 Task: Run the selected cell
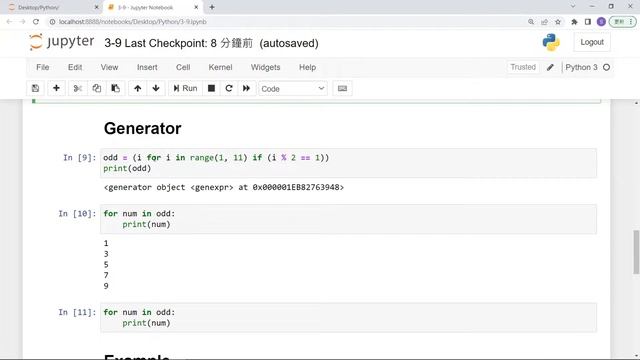pyautogui.click(x=185, y=88)
